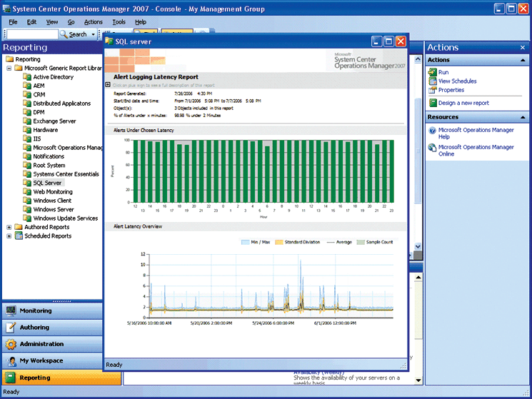The image size is (532, 399).
Task: Select Windows Server tree item
Action: [54, 209]
